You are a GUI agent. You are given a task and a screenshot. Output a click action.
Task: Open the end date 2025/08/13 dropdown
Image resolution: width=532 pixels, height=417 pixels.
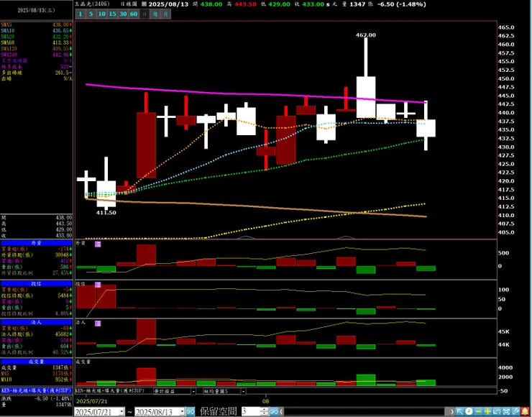182,412
